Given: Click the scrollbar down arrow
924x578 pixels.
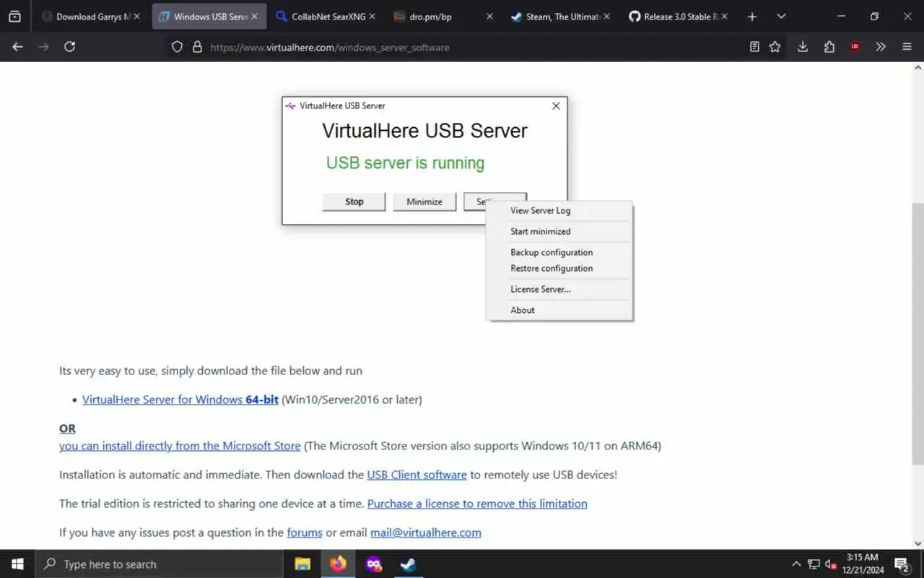Looking at the screenshot, I should coord(918,543).
